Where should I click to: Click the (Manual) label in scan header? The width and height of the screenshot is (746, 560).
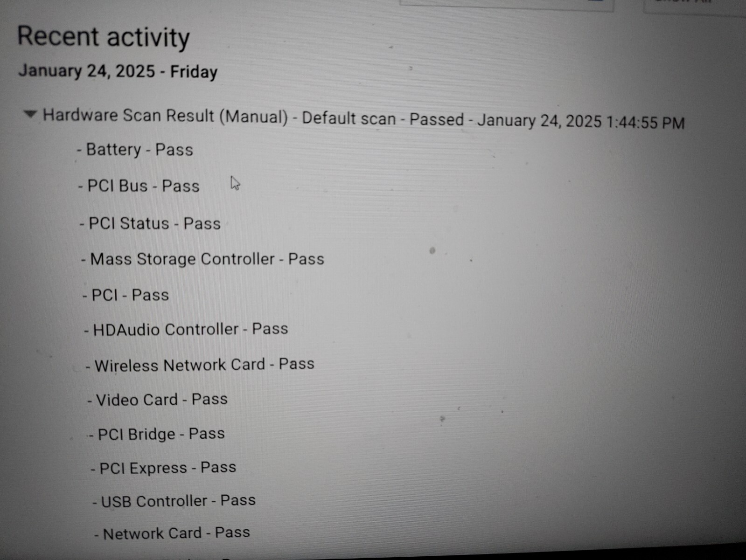(x=253, y=117)
